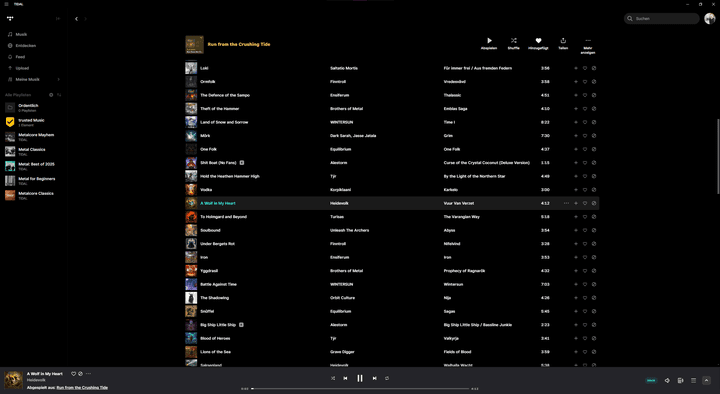This screenshot has width=720, height=394.
Task: Open the play queue list icon
Action: pyautogui.click(x=693, y=380)
